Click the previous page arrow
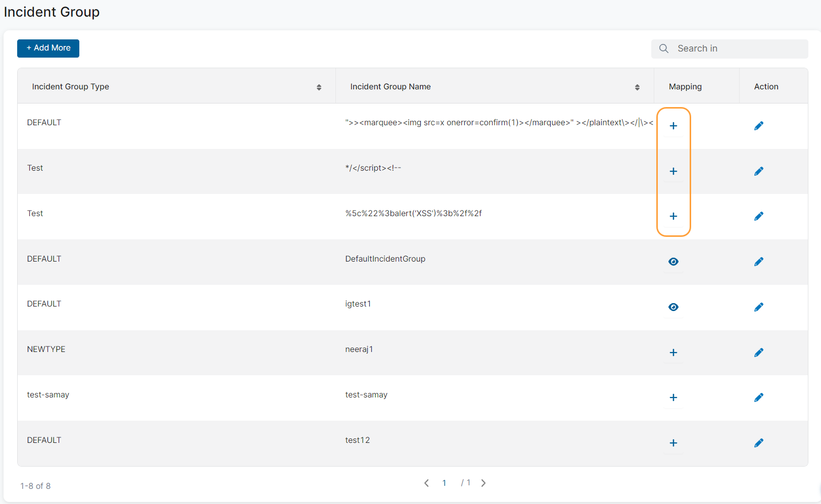Viewport: 821px width, 504px height. [426, 483]
